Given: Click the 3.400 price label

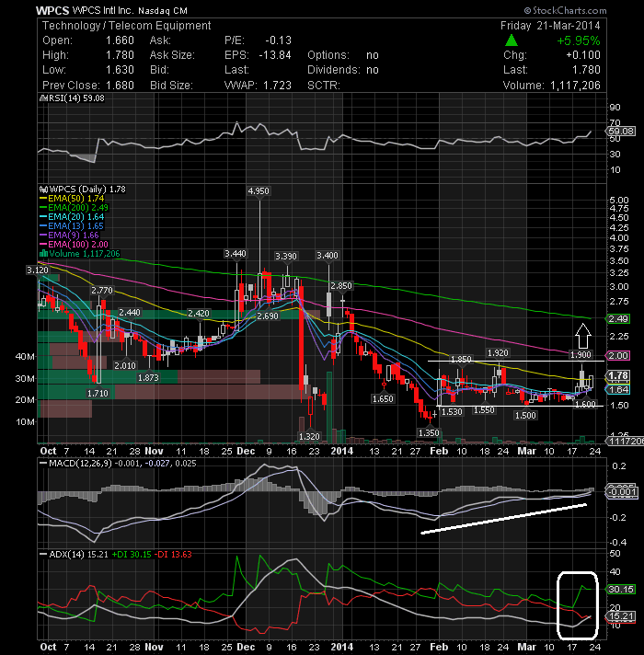Looking at the screenshot, I should 328,255.
